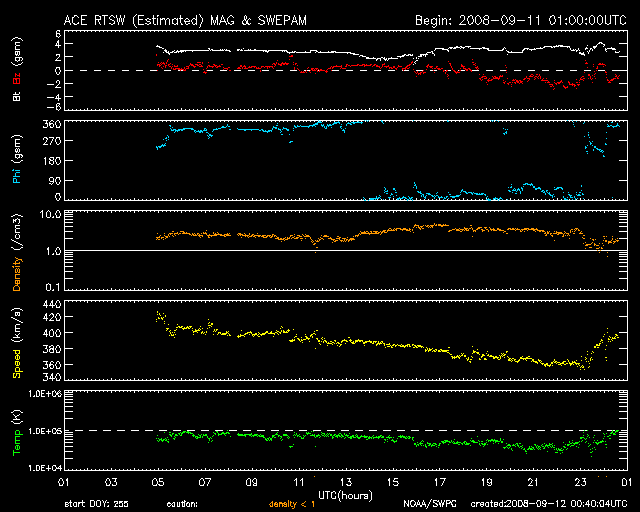Click the '1.0E+06' tick on the Temp axis
This screenshot has width=640, height=512.
[x=45, y=394]
